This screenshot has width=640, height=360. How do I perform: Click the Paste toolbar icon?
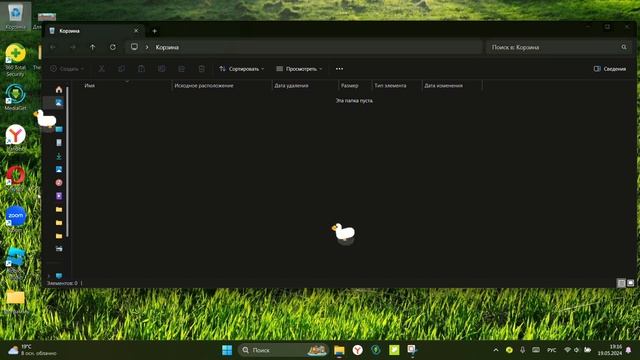click(141, 69)
